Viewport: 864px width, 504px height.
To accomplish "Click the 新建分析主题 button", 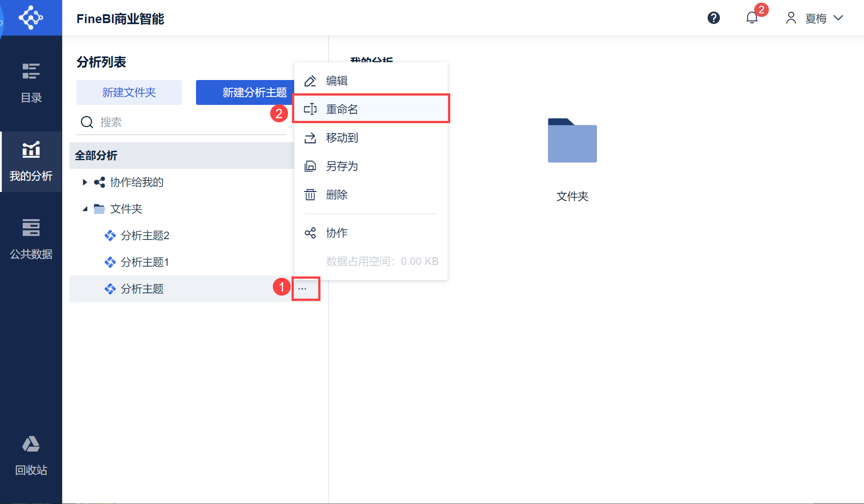I will [245, 92].
